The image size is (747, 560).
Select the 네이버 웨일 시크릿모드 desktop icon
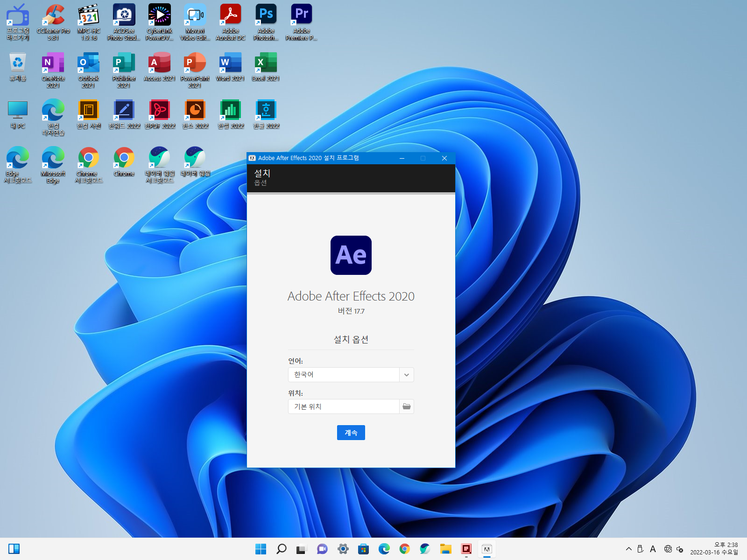click(x=160, y=165)
